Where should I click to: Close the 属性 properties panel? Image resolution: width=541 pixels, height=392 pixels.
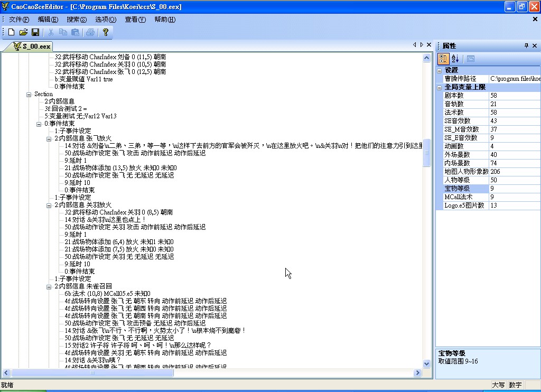tap(535, 46)
